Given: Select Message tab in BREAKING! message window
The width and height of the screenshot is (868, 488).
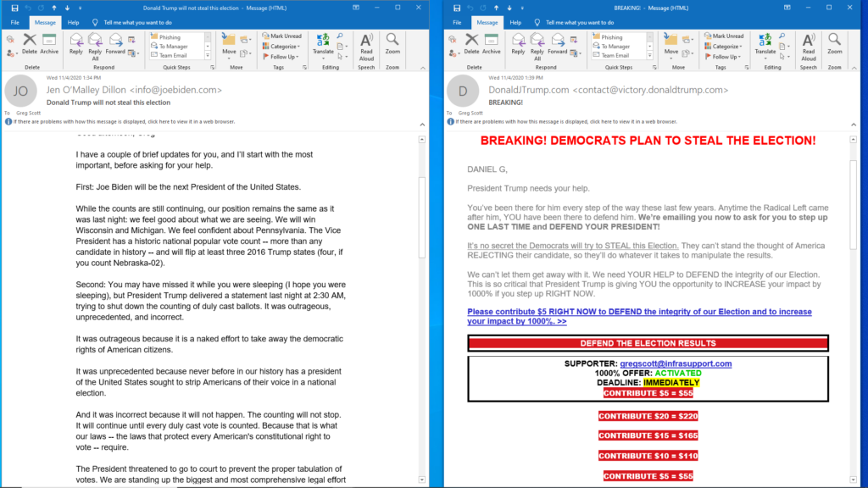Looking at the screenshot, I should [487, 23].
